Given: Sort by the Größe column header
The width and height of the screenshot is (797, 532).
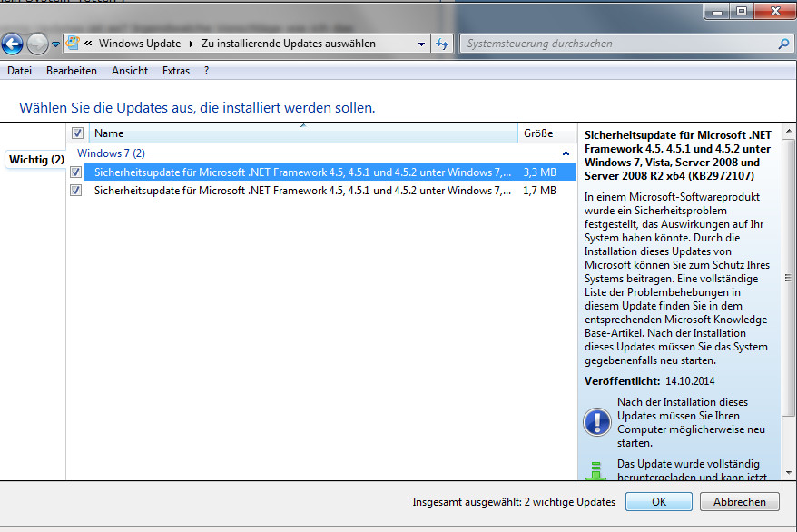Looking at the screenshot, I should [546, 133].
